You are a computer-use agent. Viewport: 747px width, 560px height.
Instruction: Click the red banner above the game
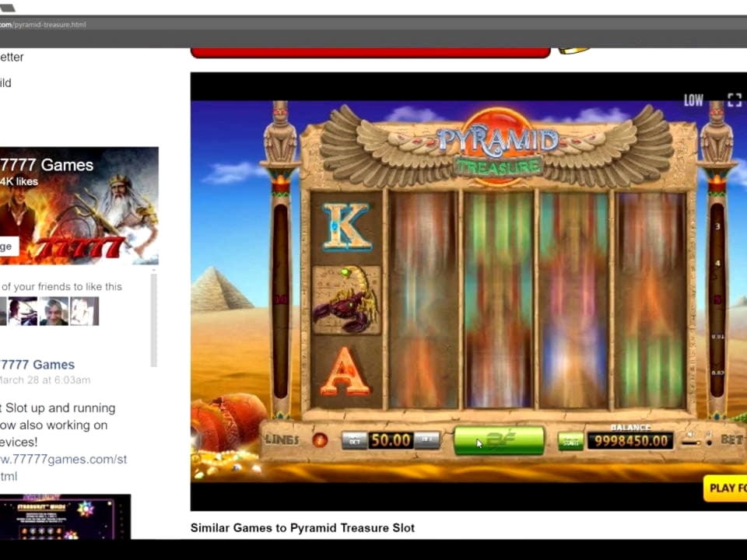370,52
